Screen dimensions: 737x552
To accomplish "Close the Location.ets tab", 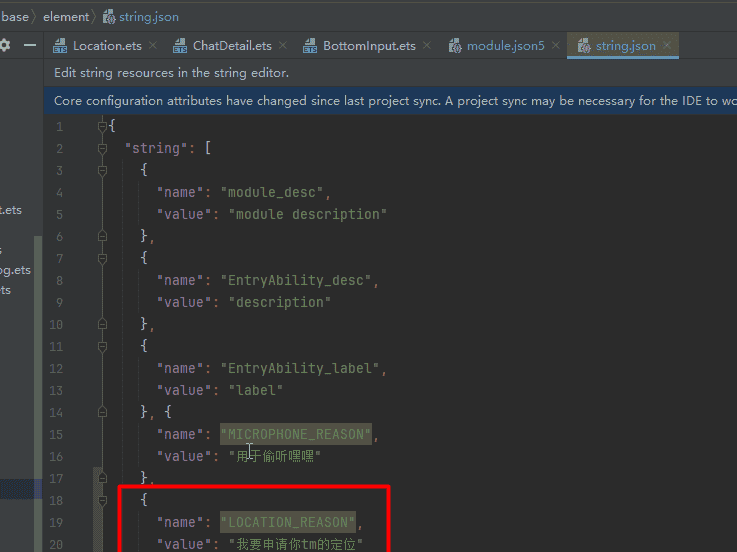I will 156,46.
